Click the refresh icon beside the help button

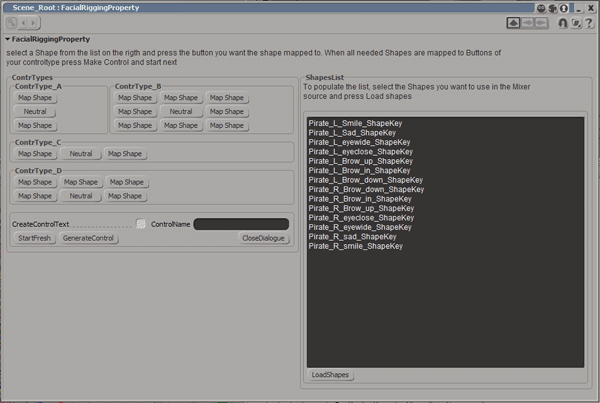[577, 23]
